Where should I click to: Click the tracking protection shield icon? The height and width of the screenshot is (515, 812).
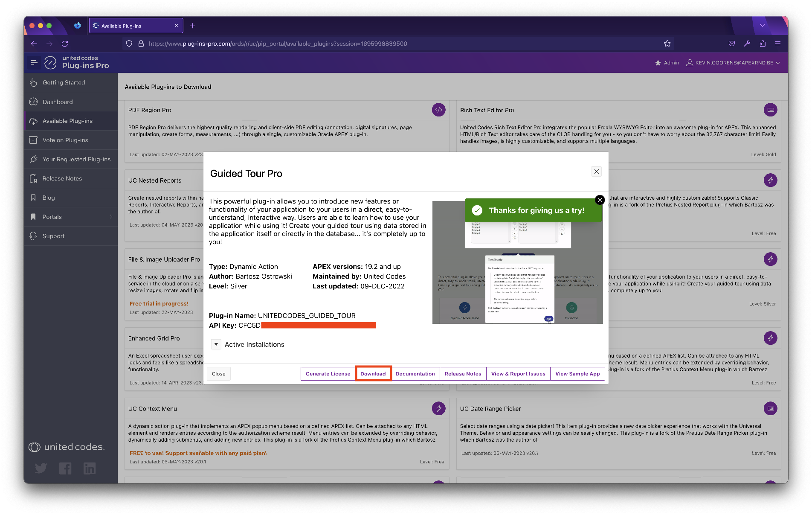click(x=129, y=44)
